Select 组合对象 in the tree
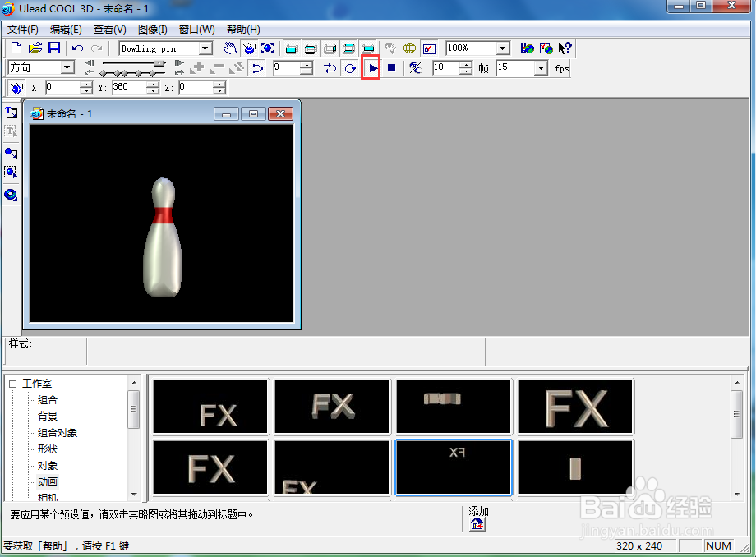This screenshot has height=557, width=756. point(58,433)
